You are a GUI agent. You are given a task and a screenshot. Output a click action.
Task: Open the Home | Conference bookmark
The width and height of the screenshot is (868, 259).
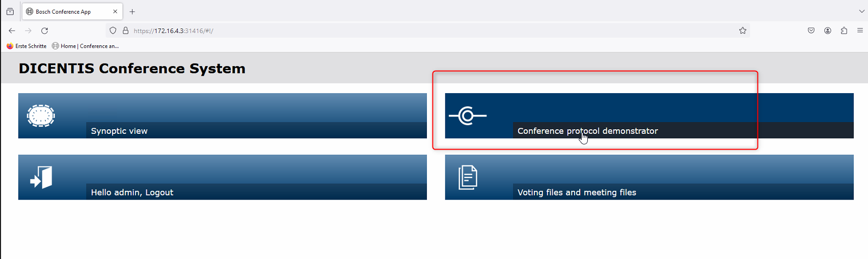pyautogui.click(x=86, y=46)
